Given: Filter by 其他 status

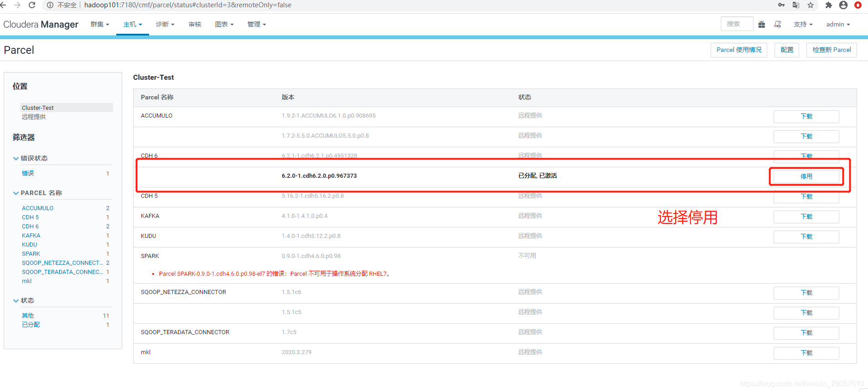Looking at the screenshot, I should coord(28,315).
